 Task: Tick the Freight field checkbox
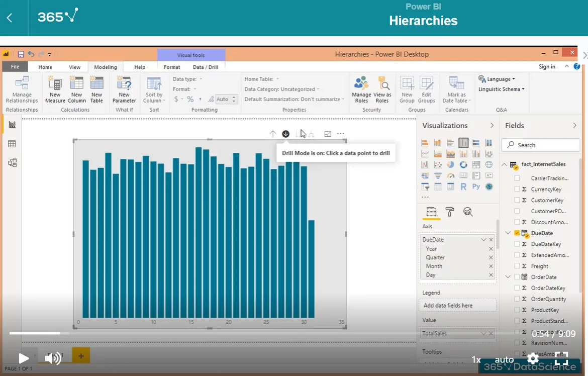(517, 266)
